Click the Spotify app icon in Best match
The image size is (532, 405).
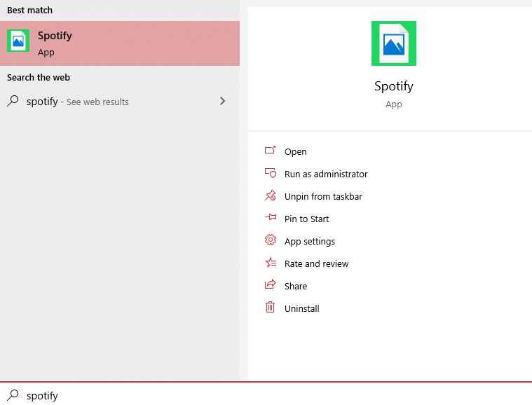18,41
